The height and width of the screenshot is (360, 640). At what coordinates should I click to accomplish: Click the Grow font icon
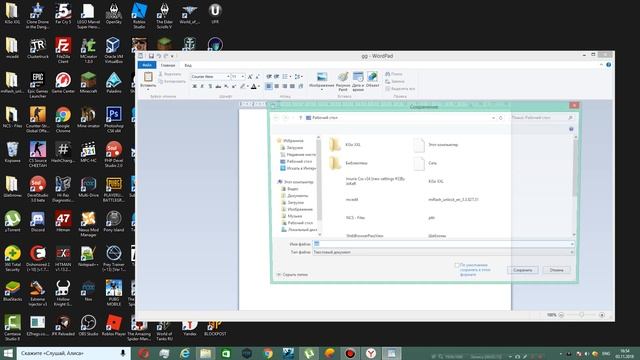coord(250,76)
